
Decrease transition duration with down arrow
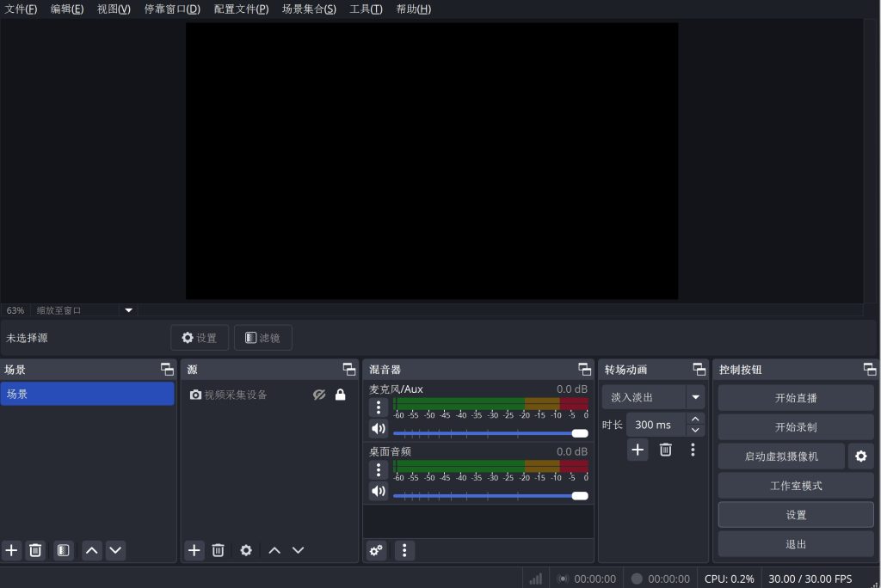tap(695, 430)
